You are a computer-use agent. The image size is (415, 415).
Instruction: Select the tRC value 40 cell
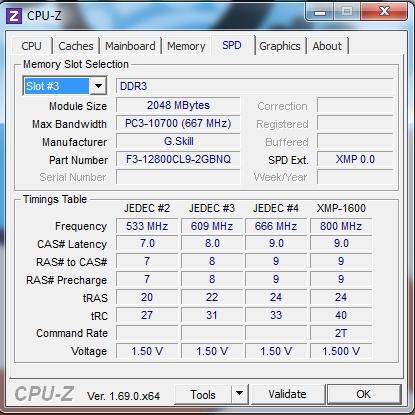tap(341, 315)
